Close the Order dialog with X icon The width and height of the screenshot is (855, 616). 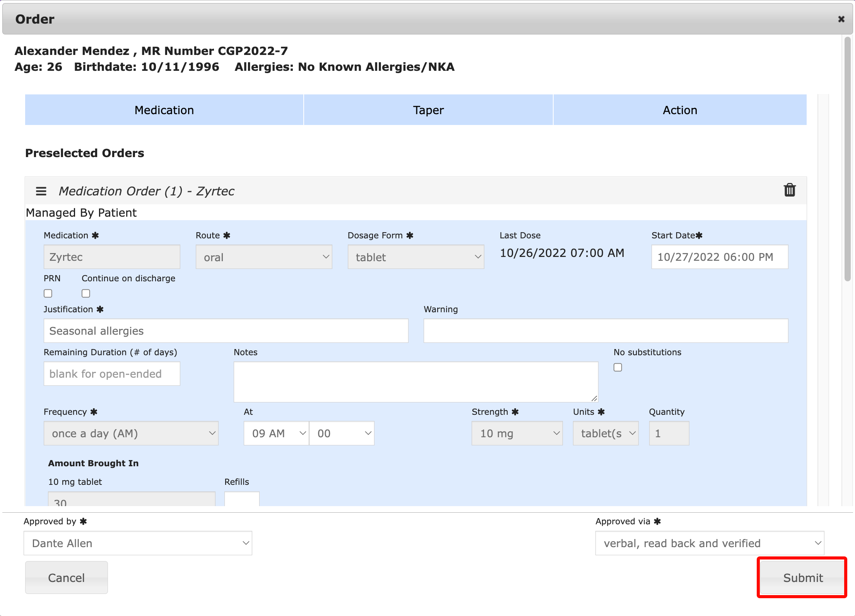(x=841, y=19)
